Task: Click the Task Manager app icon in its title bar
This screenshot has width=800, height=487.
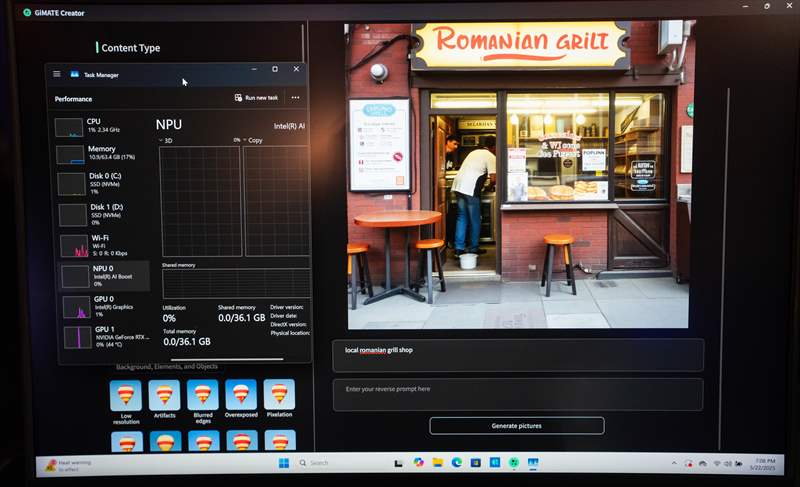Action: pos(74,74)
